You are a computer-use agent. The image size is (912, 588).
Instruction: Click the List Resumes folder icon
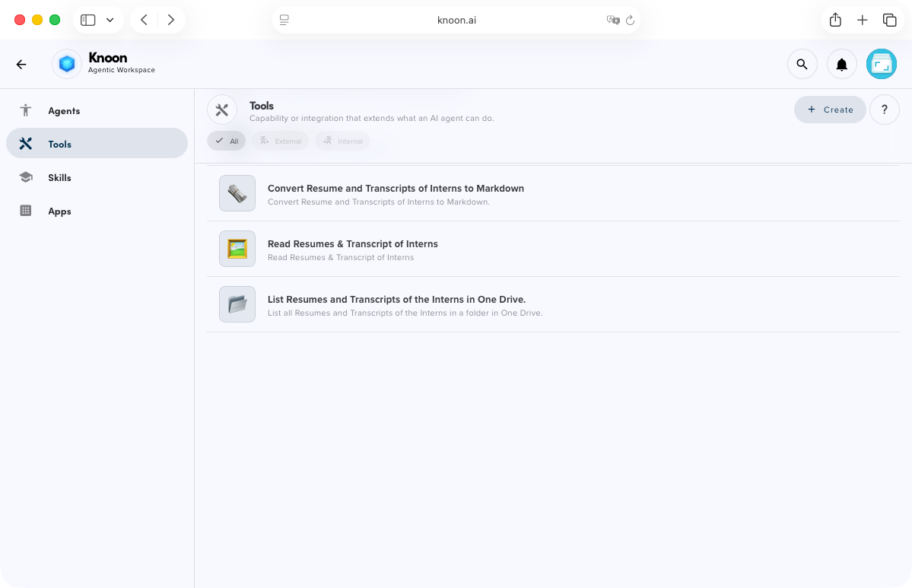(x=237, y=304)
